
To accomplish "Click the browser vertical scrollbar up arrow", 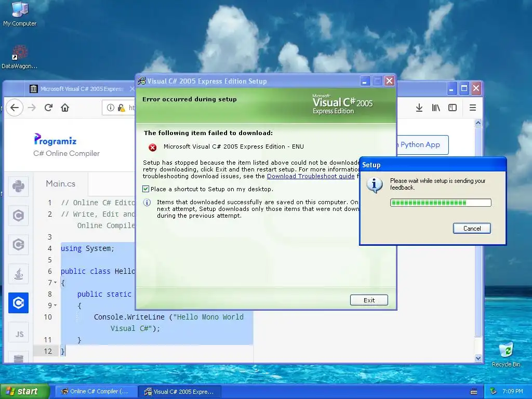I will tap(478, 123).
